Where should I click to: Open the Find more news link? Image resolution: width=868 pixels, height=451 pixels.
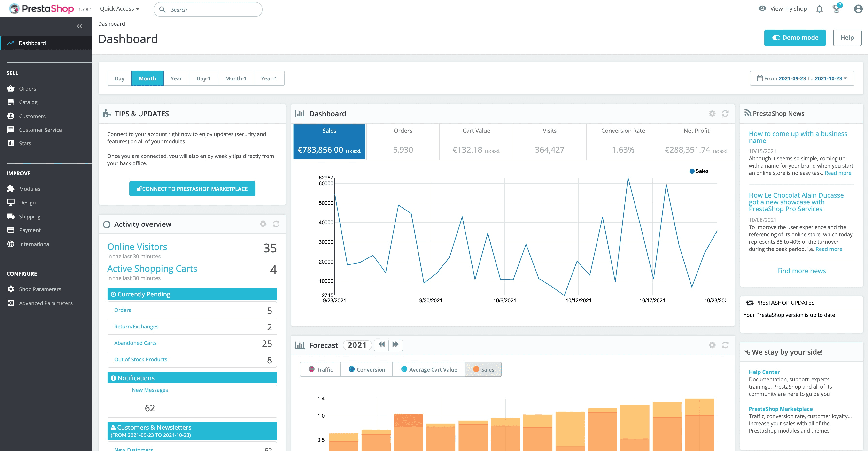[801, 271]
